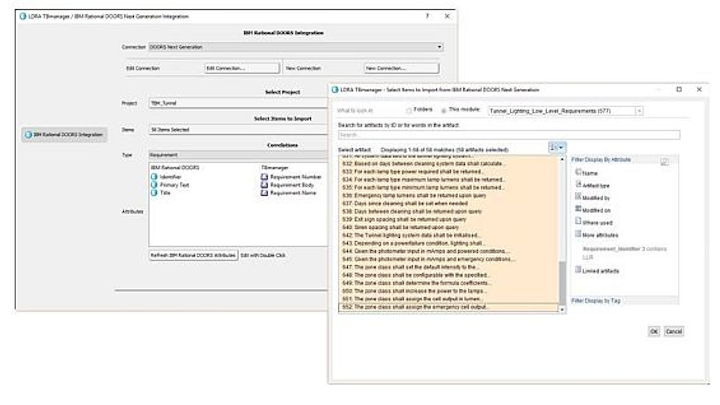Select artifact 547 zone class default intensity
The width and height of the screenshot is (720, 405).
(x=449, y=267)
